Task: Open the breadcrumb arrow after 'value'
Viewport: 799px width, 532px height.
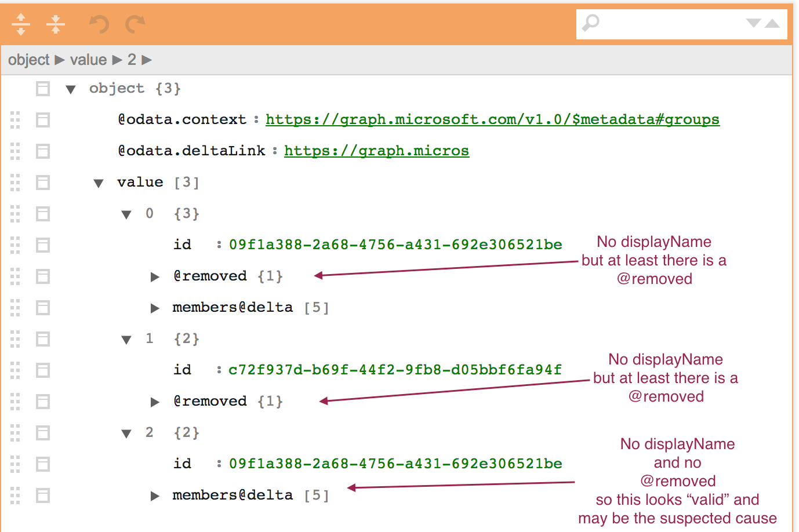Action: point(117,60)
